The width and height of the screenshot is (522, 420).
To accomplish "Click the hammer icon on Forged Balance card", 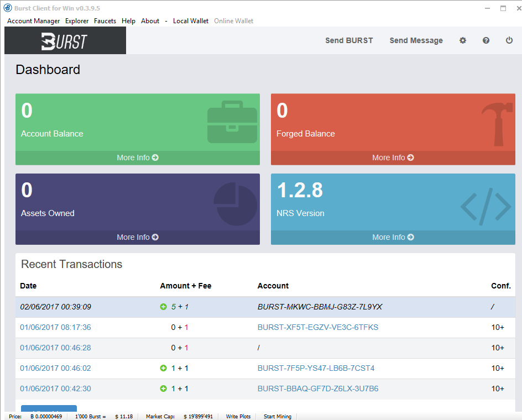I will point(497,124).
